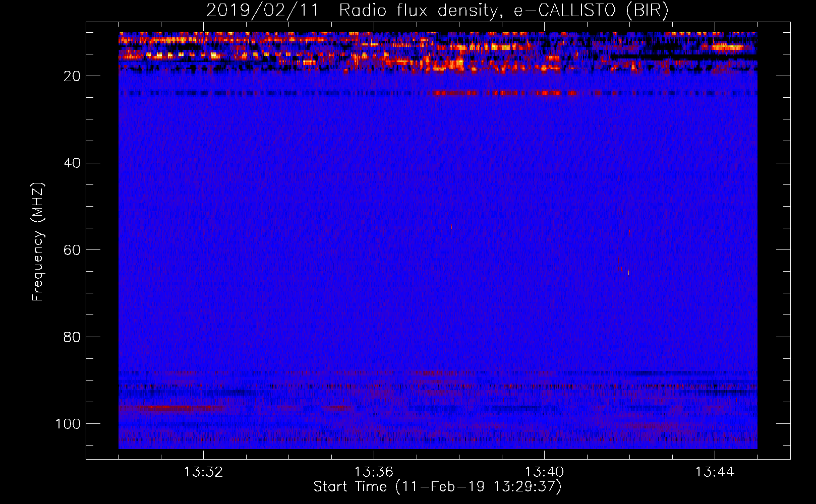Click the 40 frequency tick label
The height and width of the screenshot is (504, 816).
pos(72,163)
